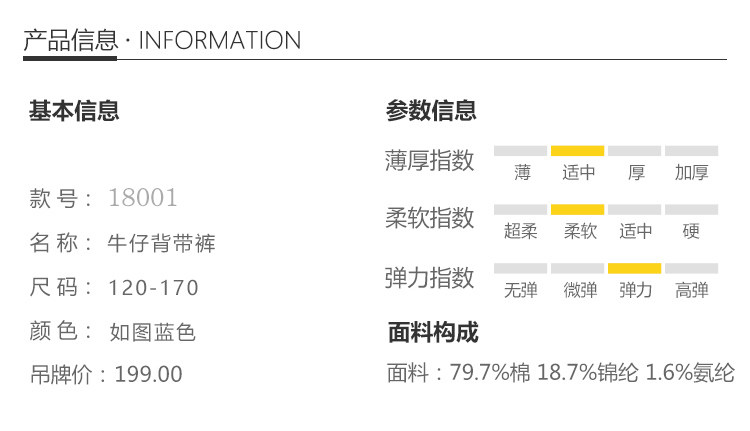750x431 pixels.
Task: Click the product number 18001
Action: click(x=142, y=198)
